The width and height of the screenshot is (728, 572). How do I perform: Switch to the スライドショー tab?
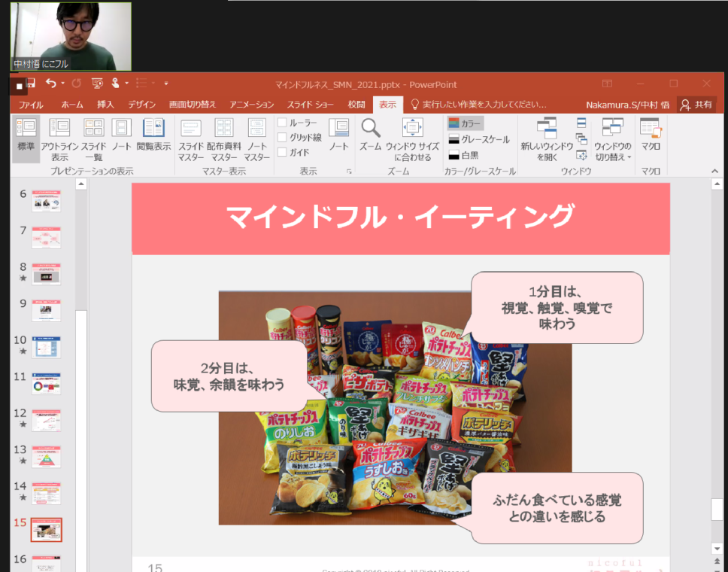310,105
